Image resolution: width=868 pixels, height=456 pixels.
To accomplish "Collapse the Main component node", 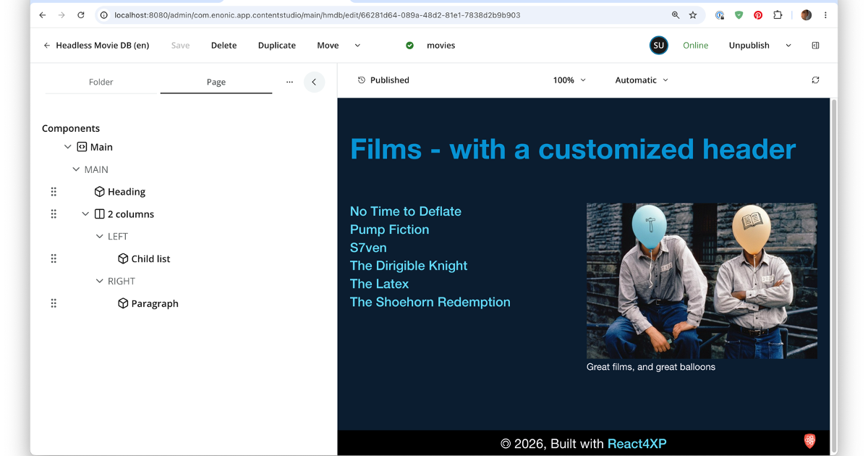I will click(x=67, y=147).
